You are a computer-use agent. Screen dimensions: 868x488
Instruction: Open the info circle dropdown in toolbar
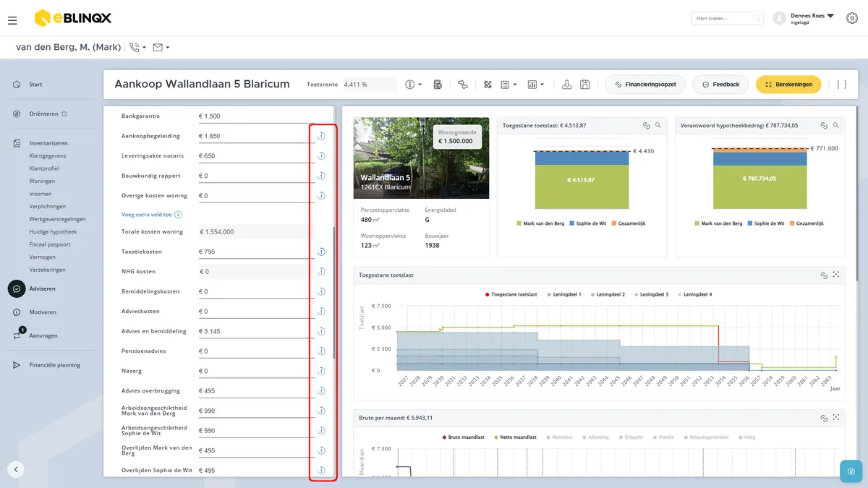pyautogui.click(x=414, y=85)
